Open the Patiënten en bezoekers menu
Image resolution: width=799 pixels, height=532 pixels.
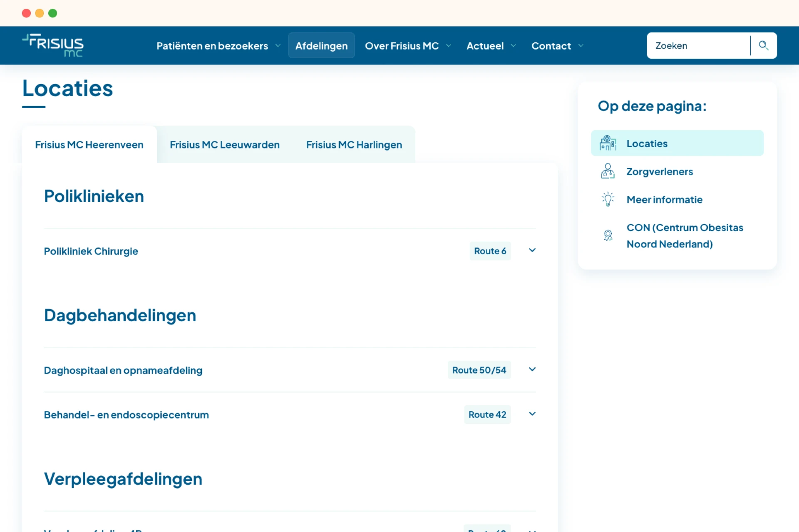[212, 46]
